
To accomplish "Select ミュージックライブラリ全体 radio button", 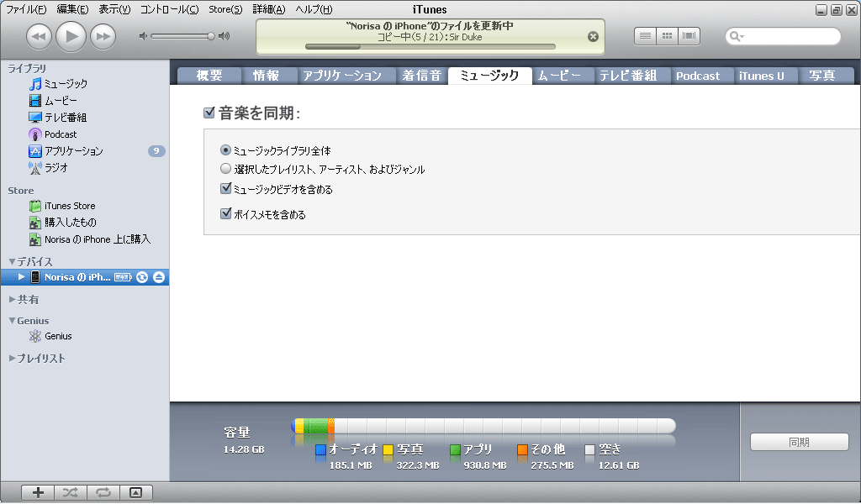I will click(x=225, y=150).
